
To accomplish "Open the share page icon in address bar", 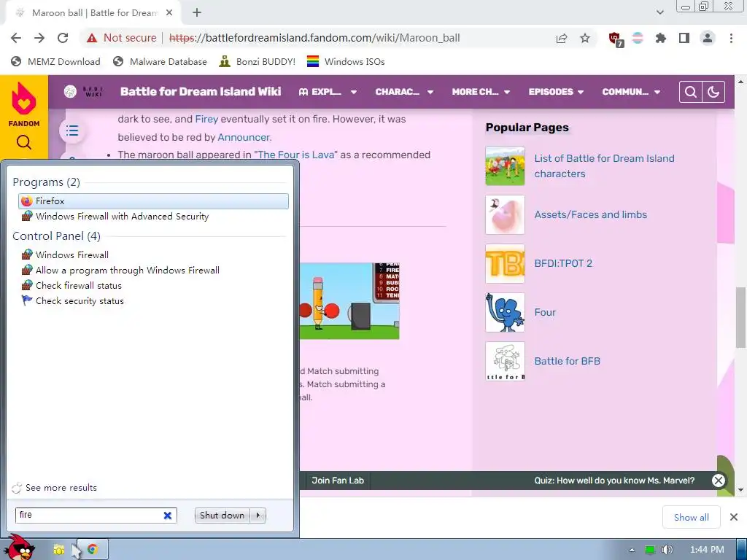I will [562, 38].
